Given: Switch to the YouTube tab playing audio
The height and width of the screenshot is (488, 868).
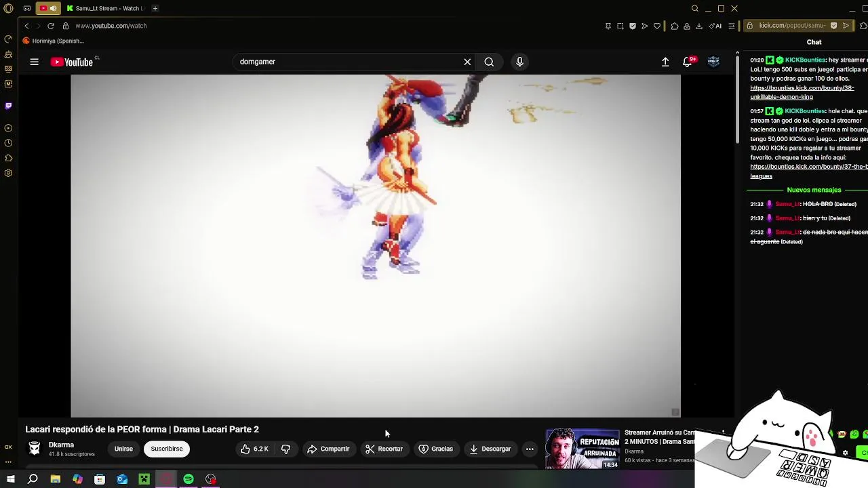Looking at the screenshot, I should point(47,8).
